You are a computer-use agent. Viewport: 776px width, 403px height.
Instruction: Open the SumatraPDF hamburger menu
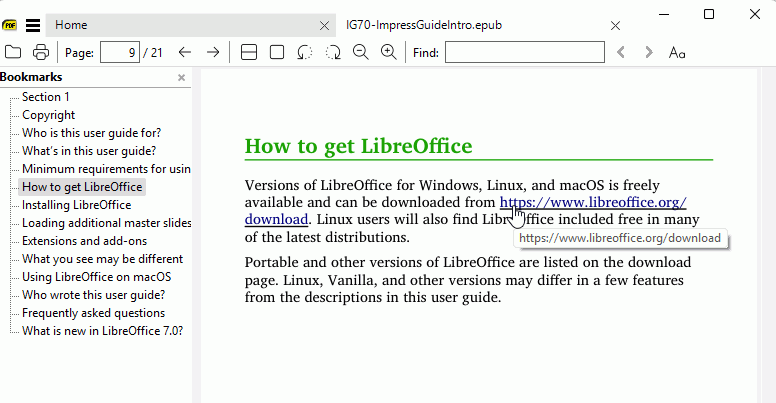[33, 25]
